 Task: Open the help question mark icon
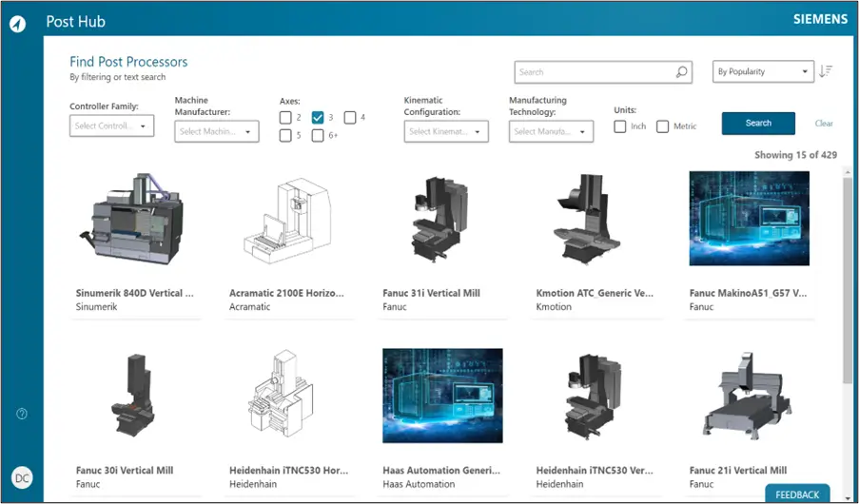(22, 414)
